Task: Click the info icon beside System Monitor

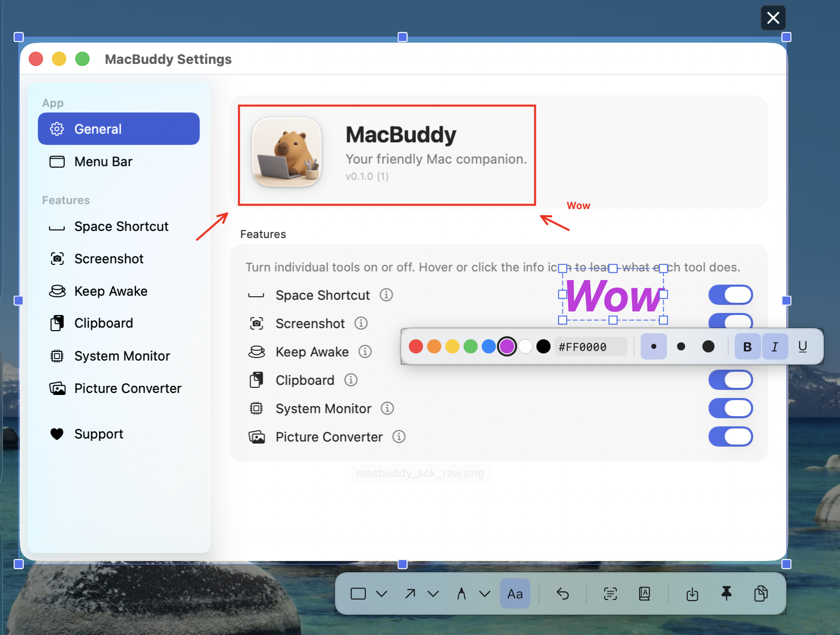Action: pos(388,408)
